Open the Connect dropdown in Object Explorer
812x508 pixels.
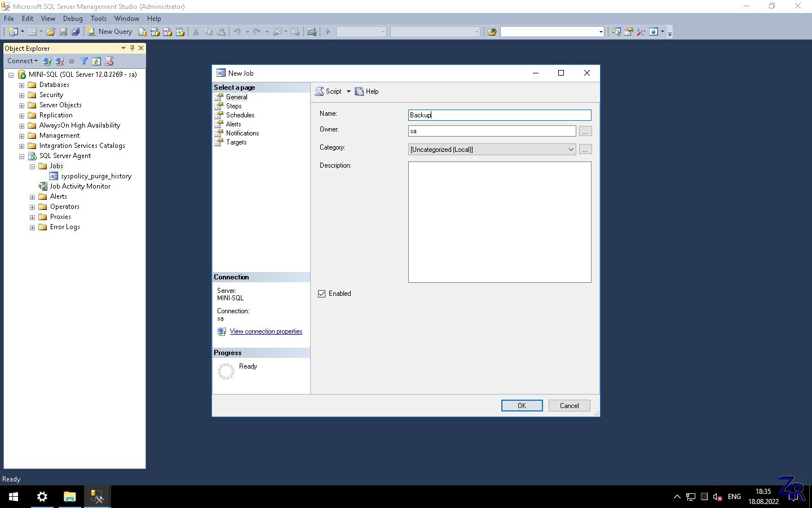click(x=23, y=61)
